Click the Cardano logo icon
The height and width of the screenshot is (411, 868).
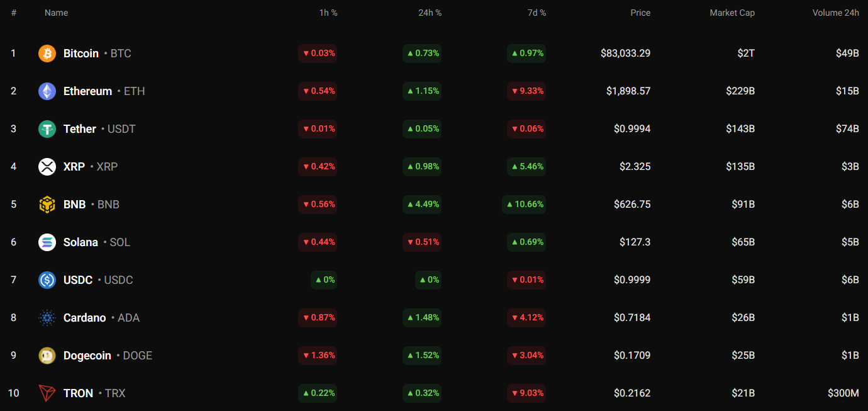47,318
